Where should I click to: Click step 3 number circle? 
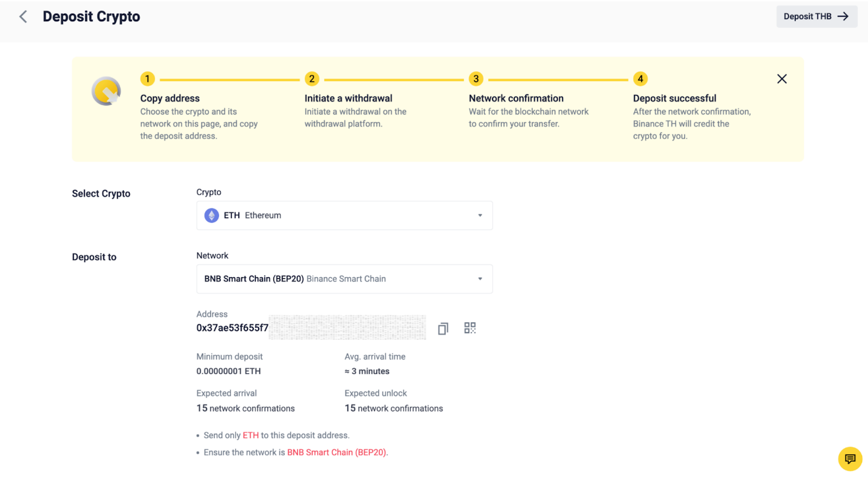(x=476, y=79)
